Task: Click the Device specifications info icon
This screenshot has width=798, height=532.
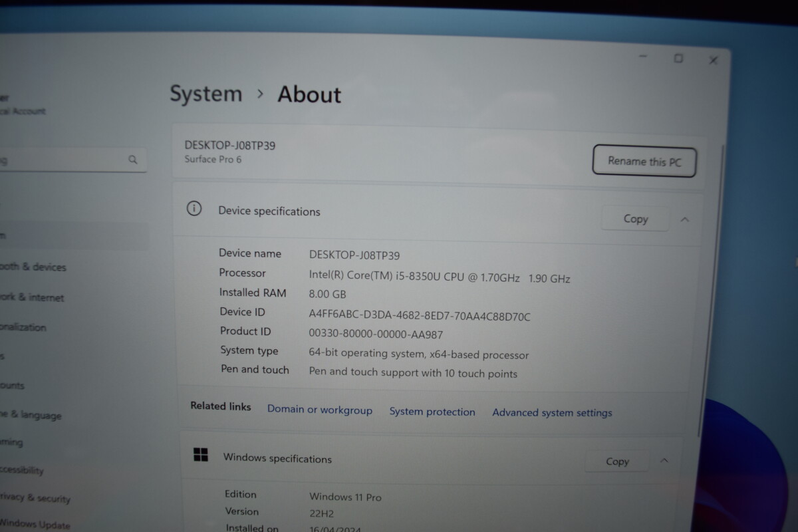Action: click(x=194, y=209)
